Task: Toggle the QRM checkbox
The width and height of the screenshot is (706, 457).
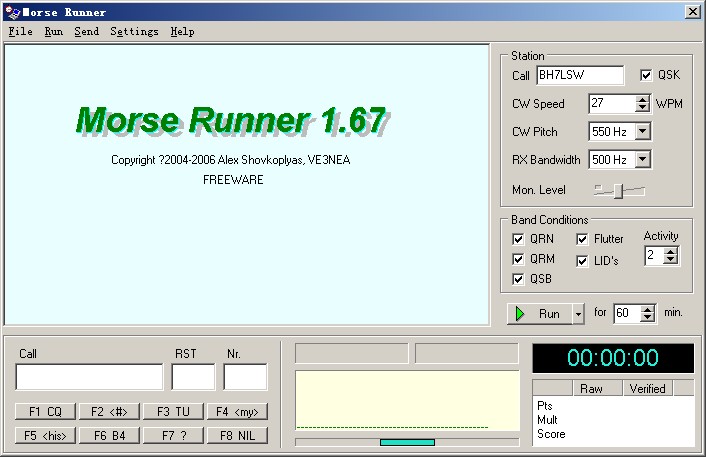Action: coord(518,259)
